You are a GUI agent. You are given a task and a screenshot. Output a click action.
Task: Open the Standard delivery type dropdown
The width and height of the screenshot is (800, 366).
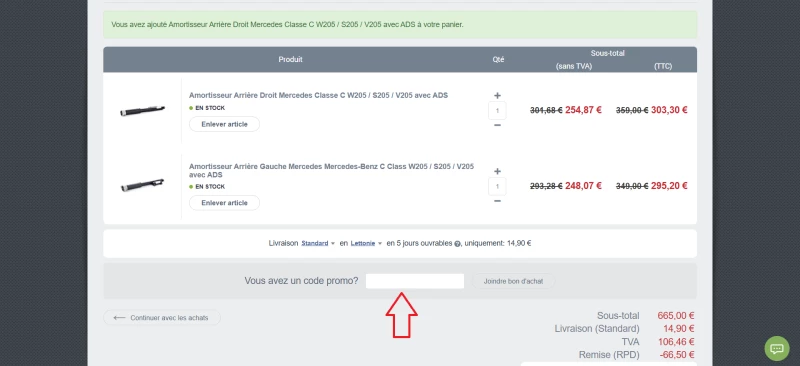(x=317, y=243)
